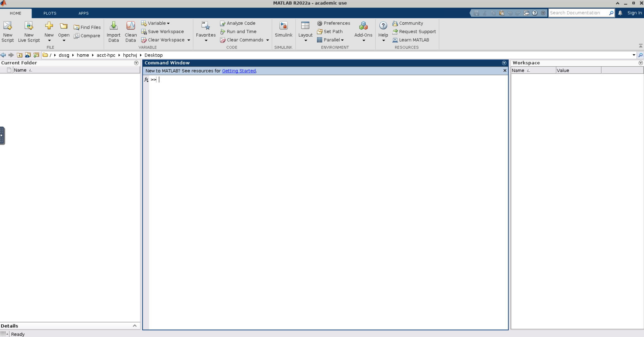Select home in the folder path
The height and width of the screenshot is (337, 644).
83,55
